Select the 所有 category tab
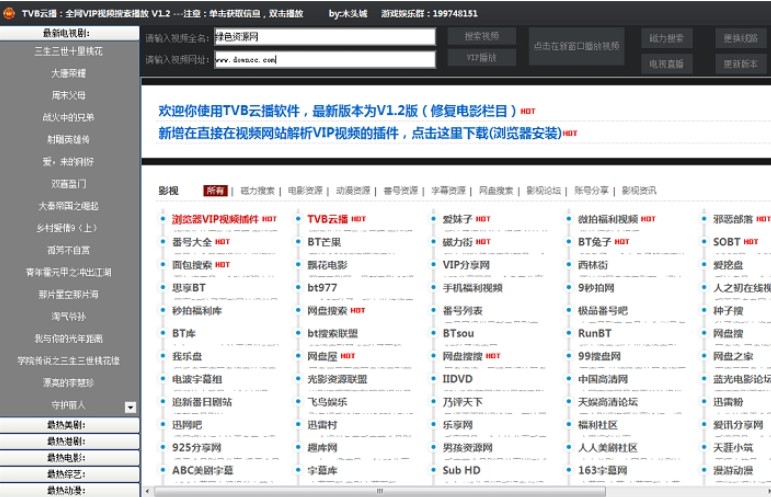 coord(215,190)
